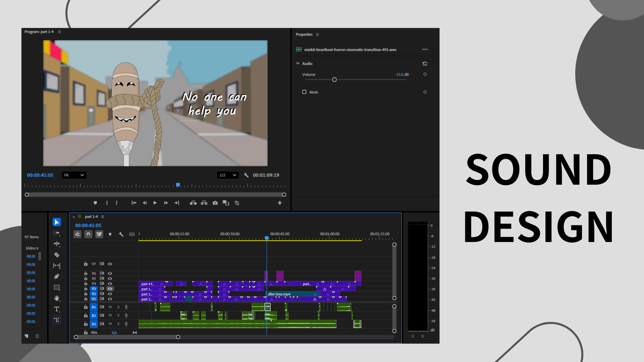Re-enable V3 track output eye
This screenshot has width=644, height=362.
click(110, 289)
